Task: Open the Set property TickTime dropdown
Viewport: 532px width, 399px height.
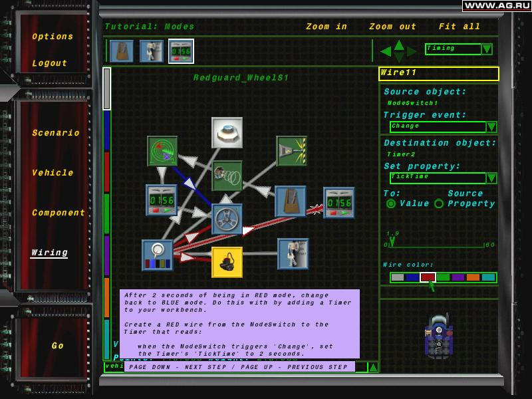Action: (x=491, y=178)
